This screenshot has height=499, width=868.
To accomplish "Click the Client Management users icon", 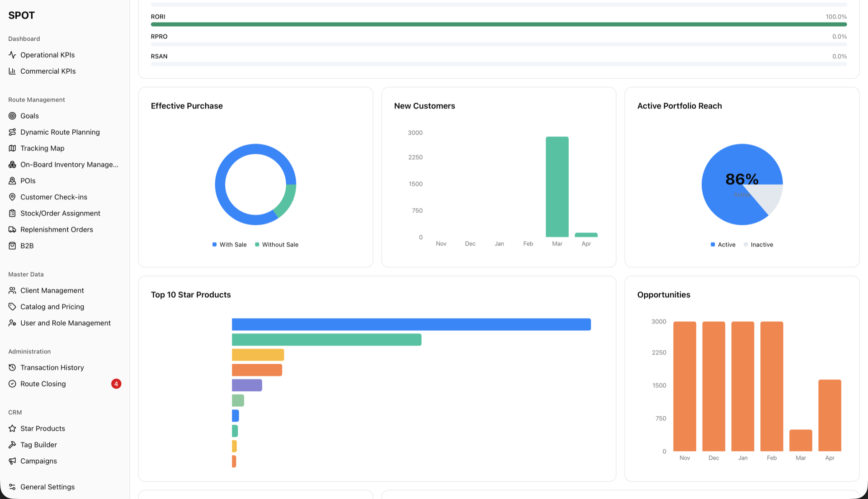I will tap(12, 290).
